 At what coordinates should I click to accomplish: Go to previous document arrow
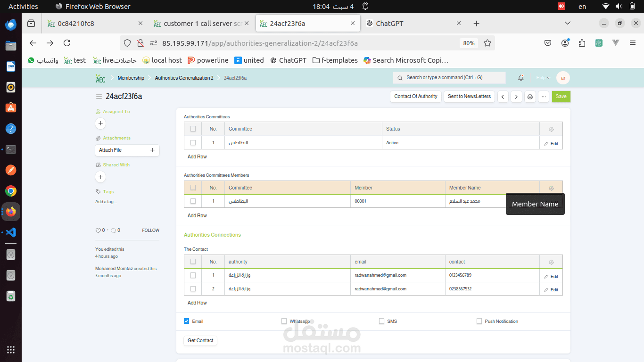click(503, 97)
